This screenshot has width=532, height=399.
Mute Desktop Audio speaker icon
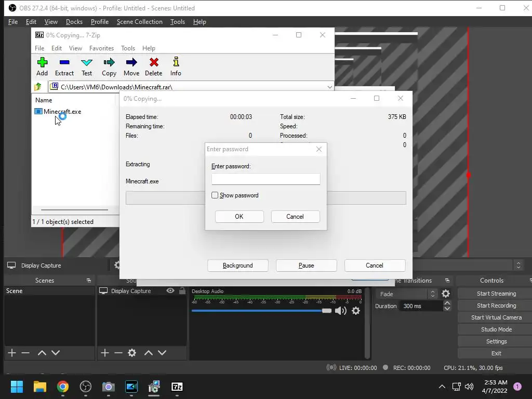pos(341,311)
